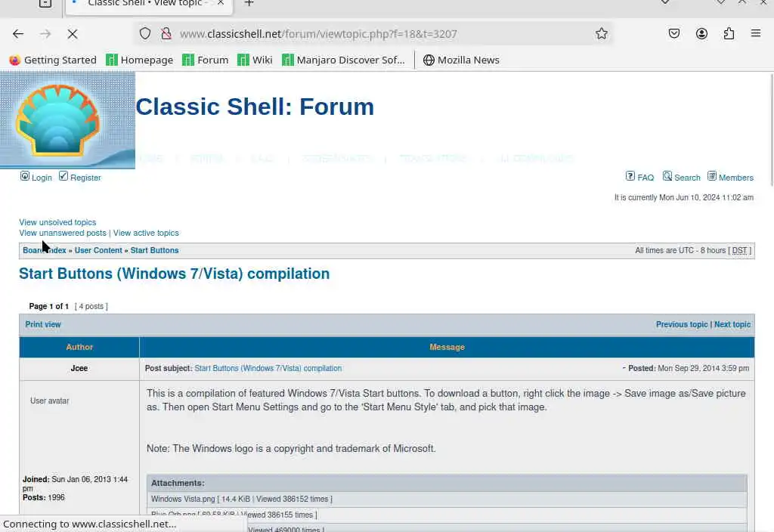Open the post subject link
The height and width of the screenshot is (532, 774).
point(268,368)
